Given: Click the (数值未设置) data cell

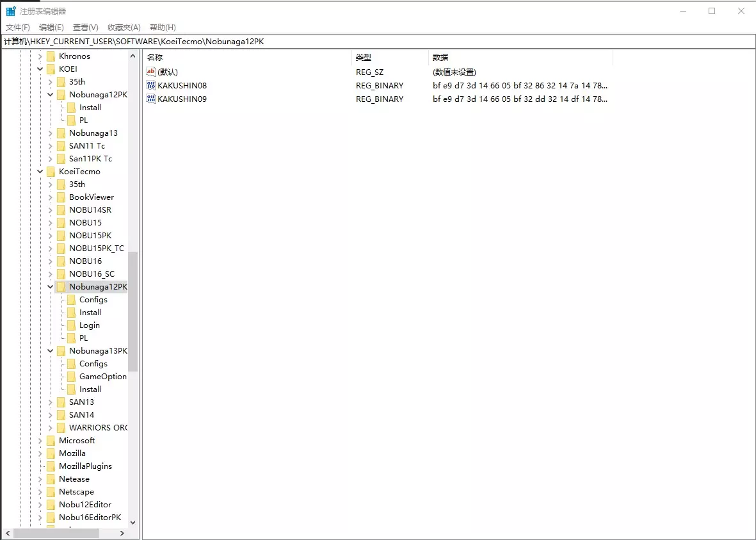Looking at the screenshot, I should 454,72.
